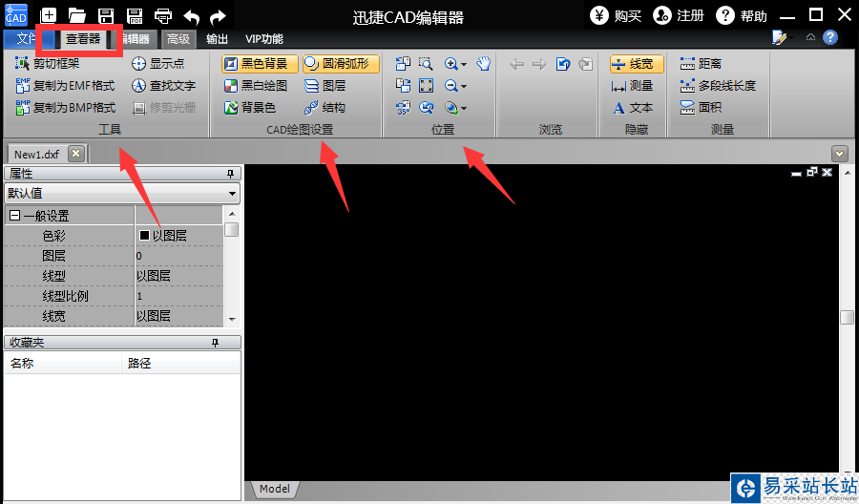This screenshot has width=859, height=504.
Task: Click the 距离 distance measurement tool
Action: click(x=702, y=64)
